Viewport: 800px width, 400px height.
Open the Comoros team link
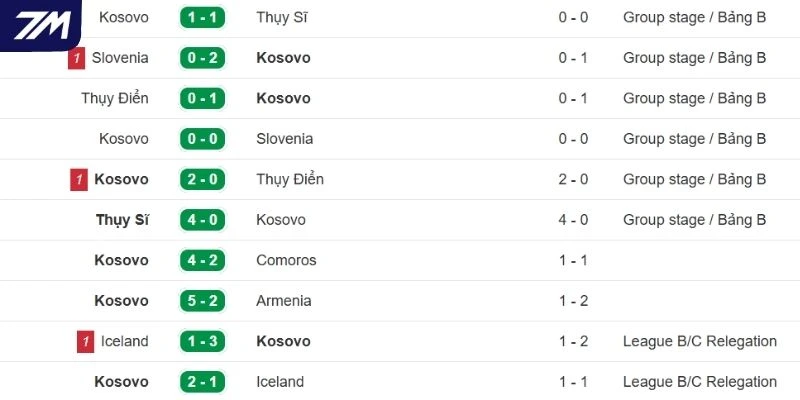286,261
